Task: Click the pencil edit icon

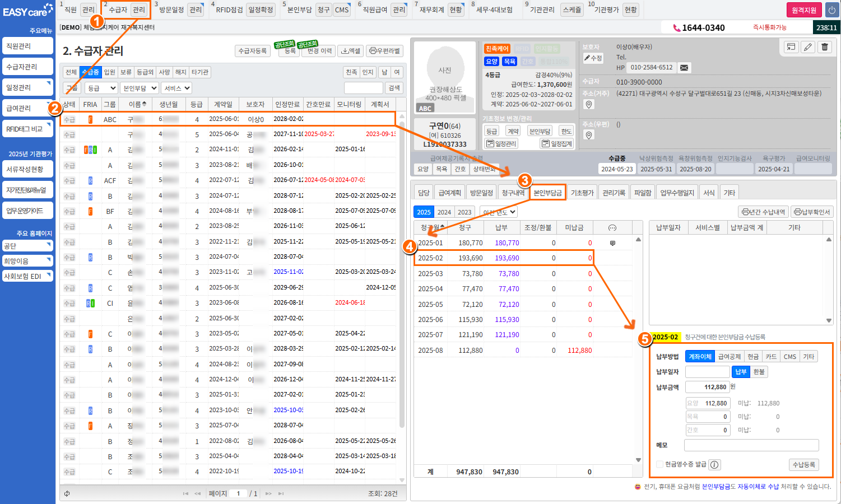Action: click(x=808, y=47)
